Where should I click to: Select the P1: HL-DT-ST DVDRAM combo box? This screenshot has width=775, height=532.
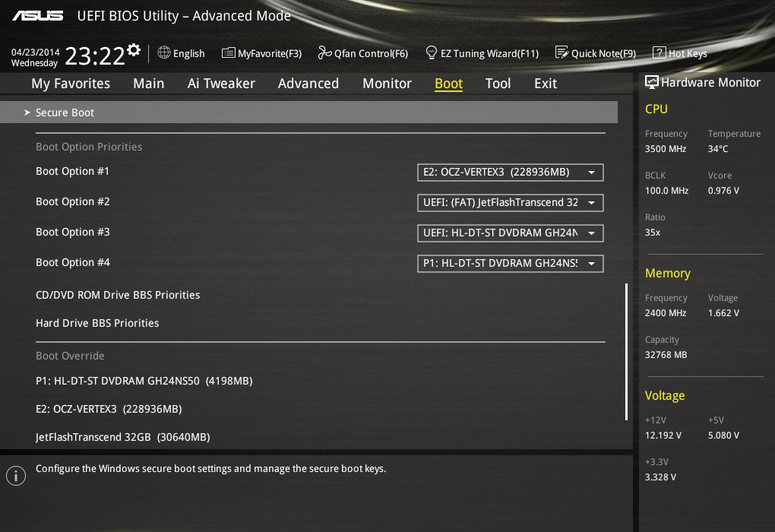pyautogui.click(x=510, y=264)
